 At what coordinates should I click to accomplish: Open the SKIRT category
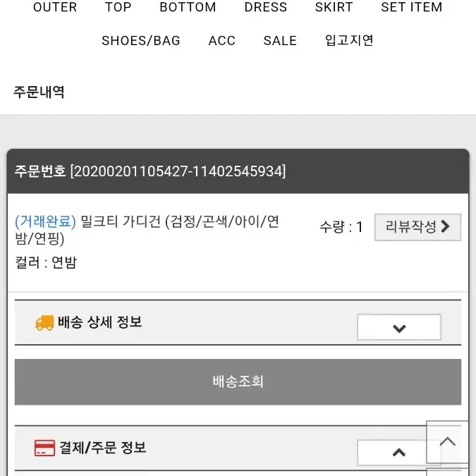[x=334, y=7]
